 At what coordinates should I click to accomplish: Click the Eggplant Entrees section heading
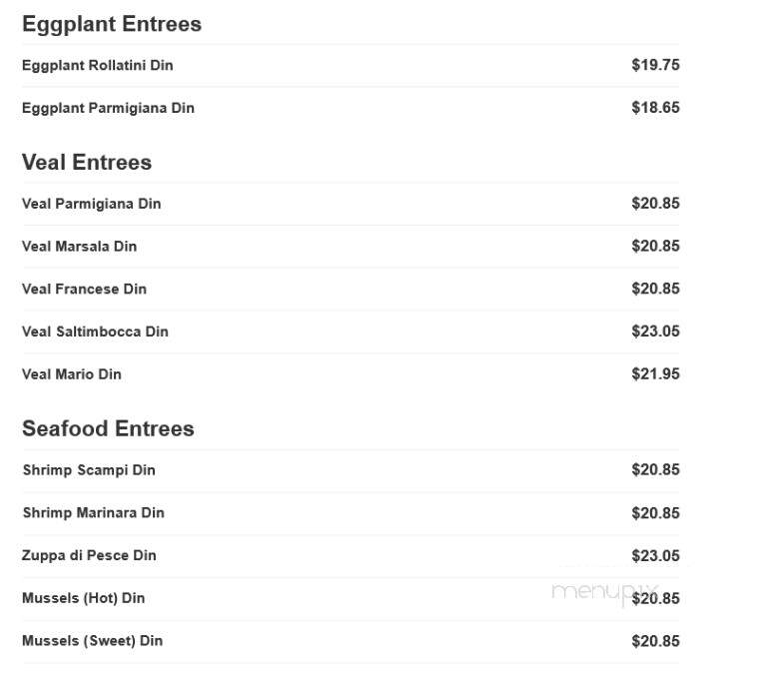click(112, 25)
